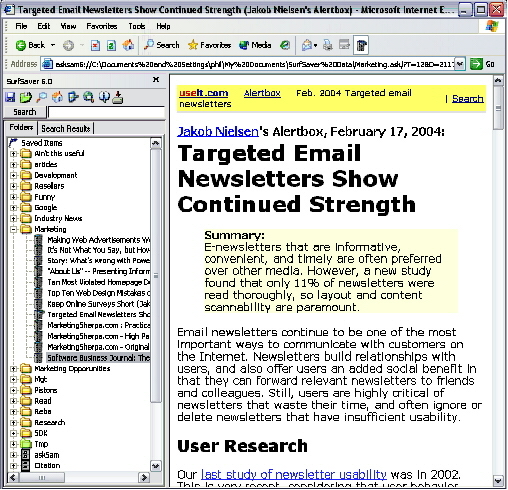
Task: Open the useit.com link
Action: [x=204, y=93]
